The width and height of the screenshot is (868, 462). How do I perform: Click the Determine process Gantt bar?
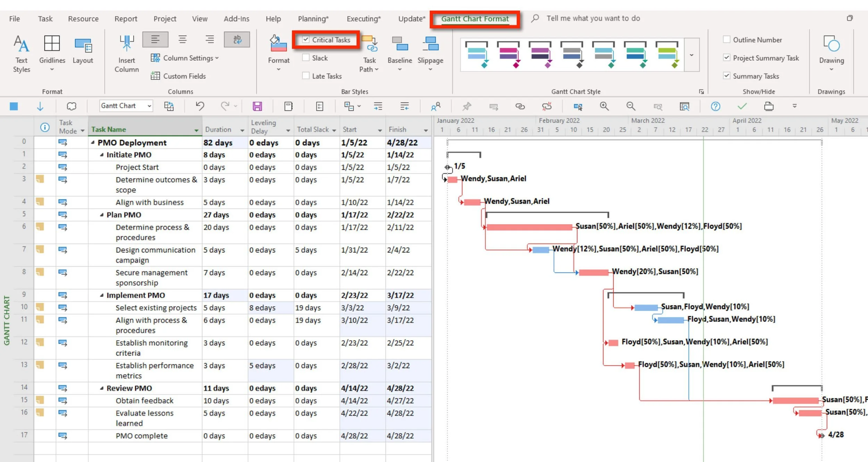click(529, 227)
